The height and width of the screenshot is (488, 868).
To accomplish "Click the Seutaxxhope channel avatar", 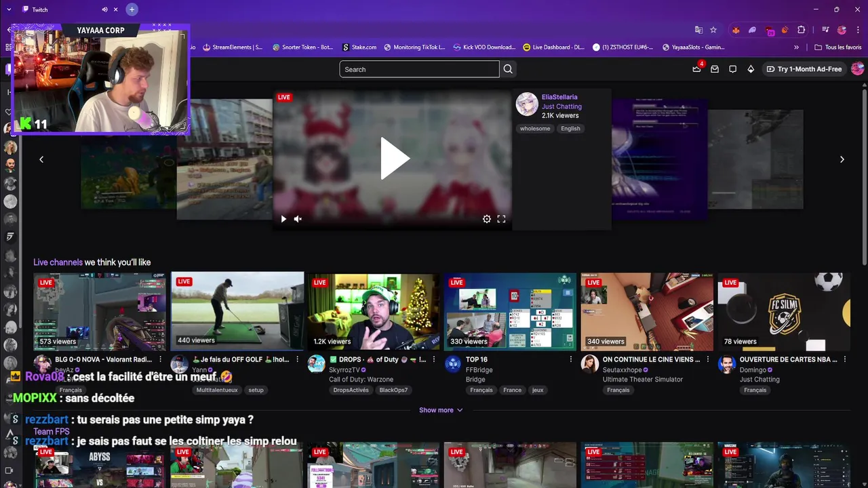I will pos(590,364).
